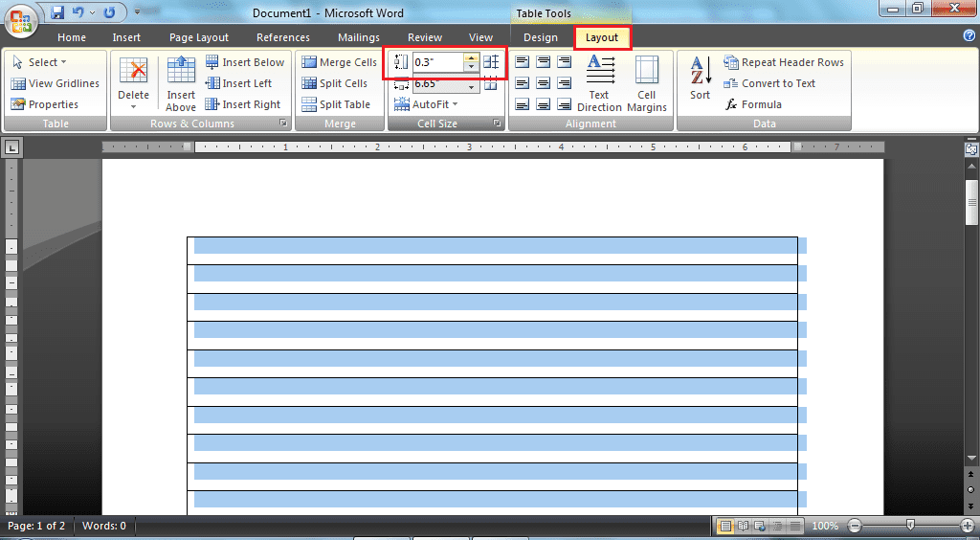Viewport: 980px width, 540px height.
Task: Switch to Full Screen Reading view
Action: coord(743,526)
